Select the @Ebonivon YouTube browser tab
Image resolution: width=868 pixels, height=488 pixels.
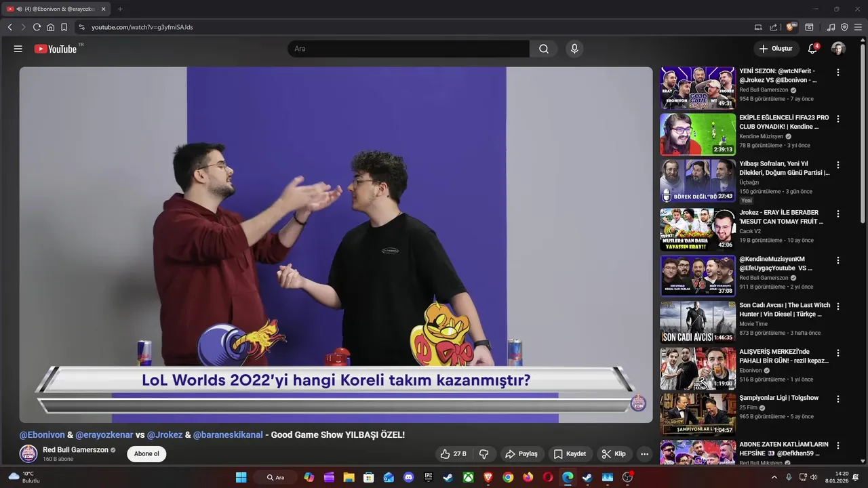pos(56,9)
